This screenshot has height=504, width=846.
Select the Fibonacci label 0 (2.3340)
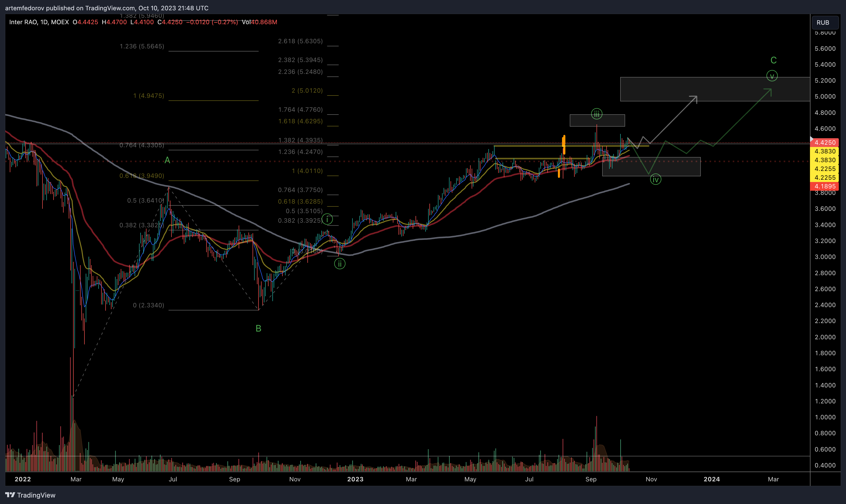149,305
